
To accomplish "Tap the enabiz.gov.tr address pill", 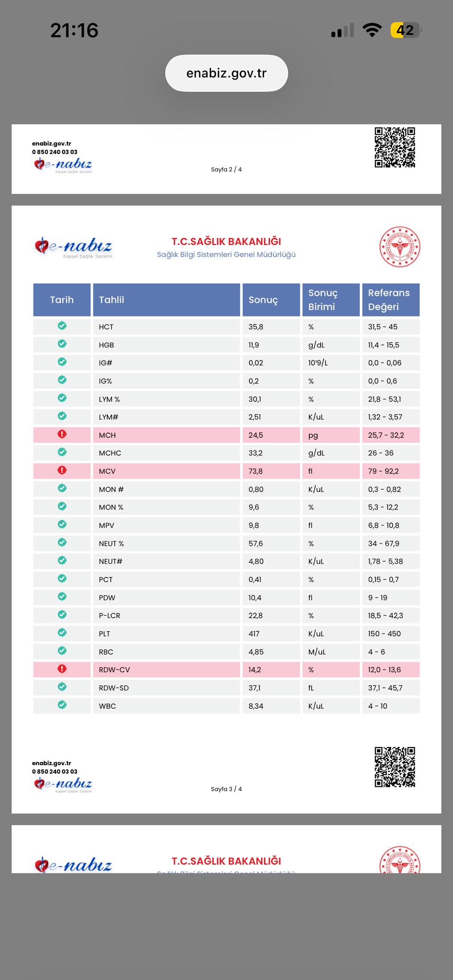I will [x=226, y=73].
